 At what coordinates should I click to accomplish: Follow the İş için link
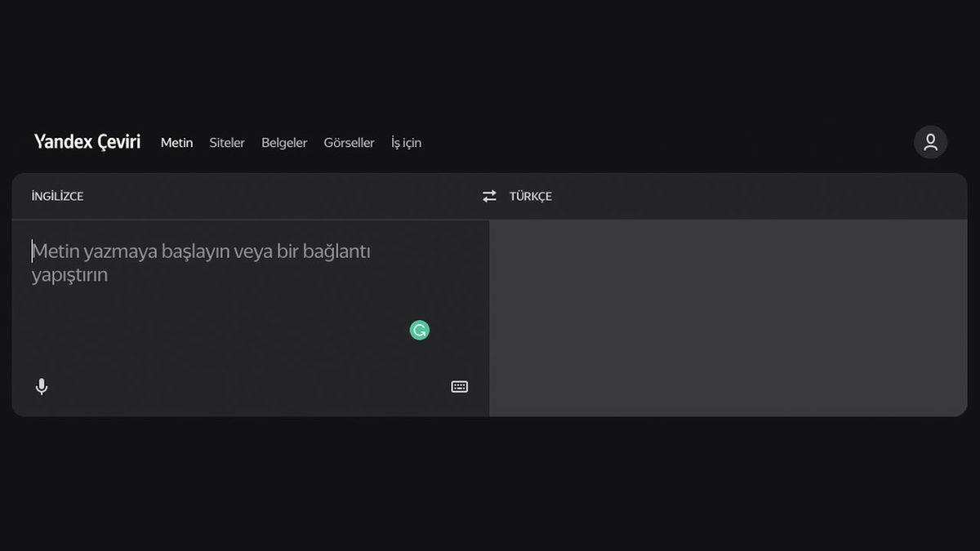pos(406,143)
